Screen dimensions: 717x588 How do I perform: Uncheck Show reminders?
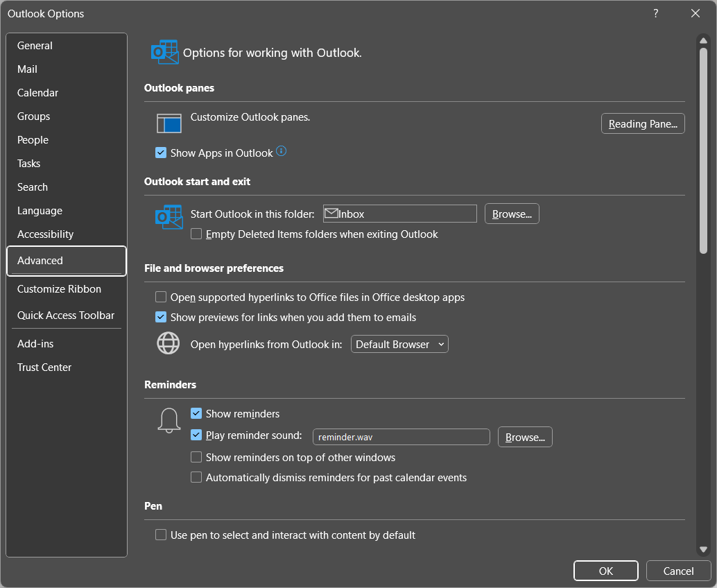(x=196, y=413)
